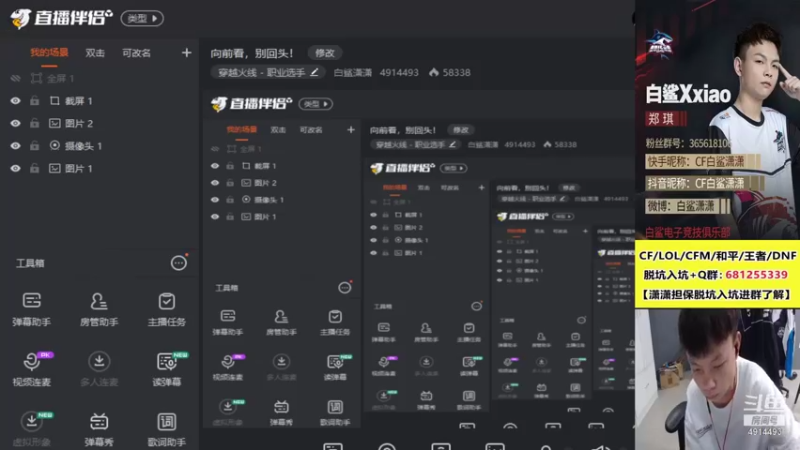The width and height of the screenshot is (800, 450).
Task: Open the 房管助手 tool
Action: click(99, 309)
